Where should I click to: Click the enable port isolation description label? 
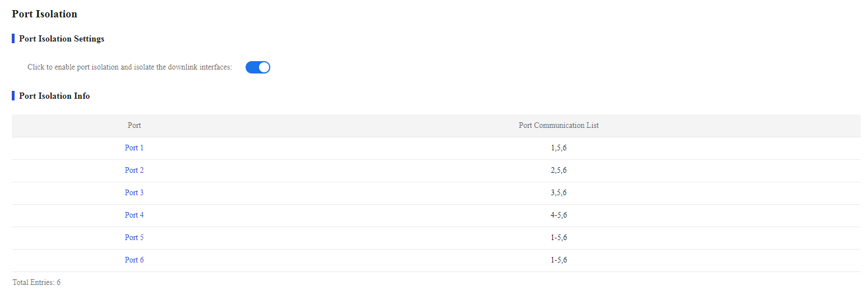click(130, 67)
